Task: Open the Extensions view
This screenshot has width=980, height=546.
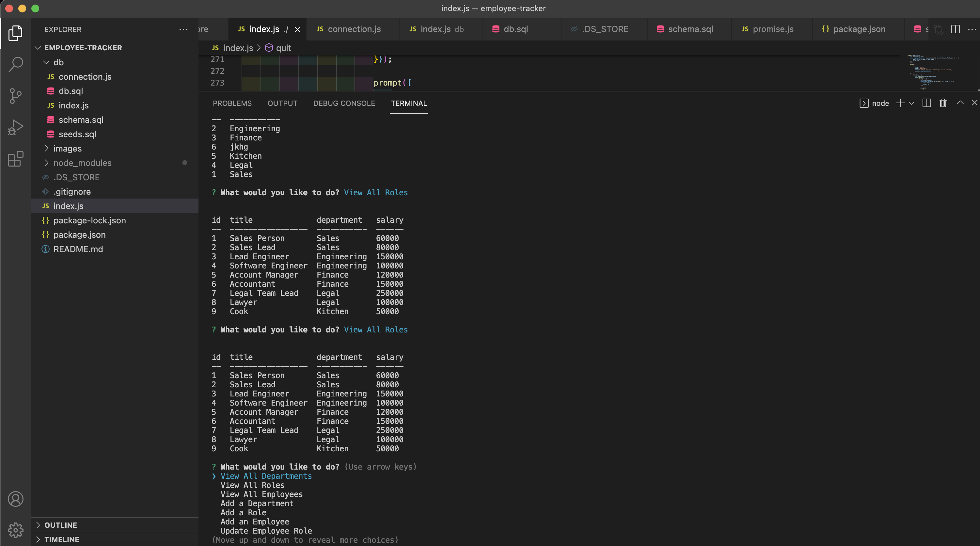Action: point(16,159)
